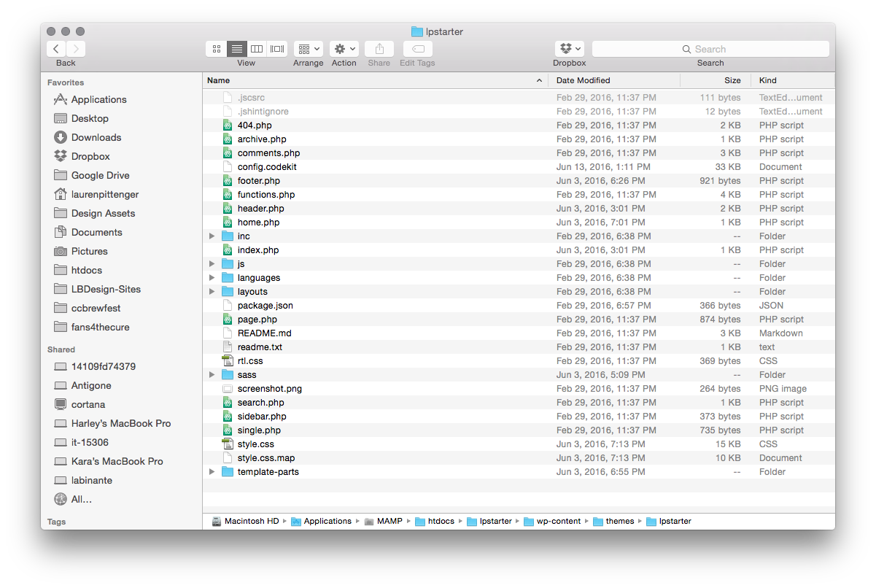Click in the Search field

click(710, 49)
